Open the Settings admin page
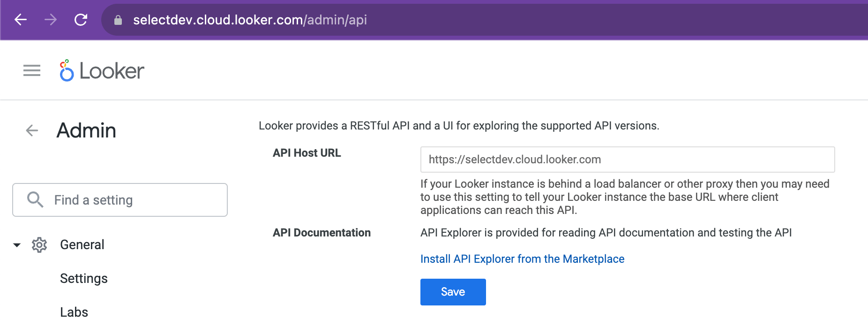Viewport: 868px width, 335px height. [84, 279]
